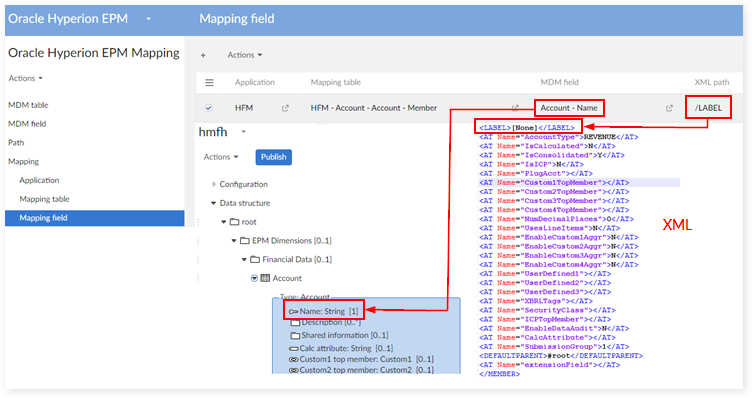Open HFM application external link icon

pyautogui.click(x=285, y=108)
